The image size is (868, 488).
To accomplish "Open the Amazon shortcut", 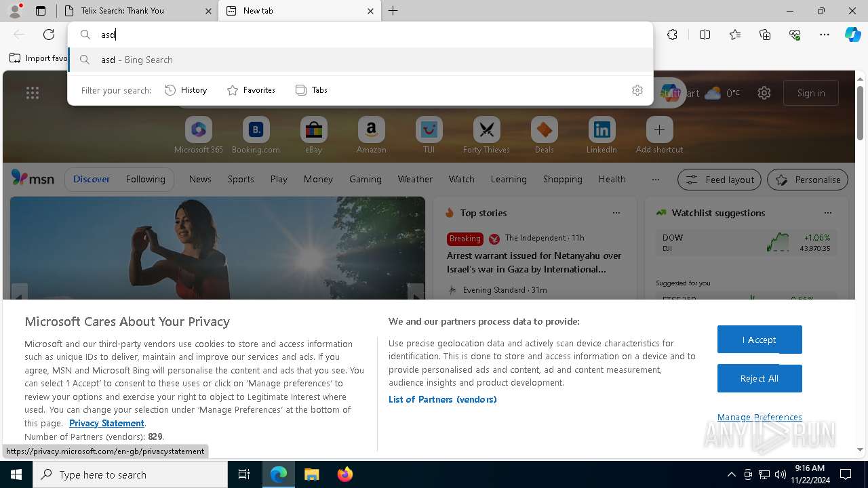I will tap(371, 136).
